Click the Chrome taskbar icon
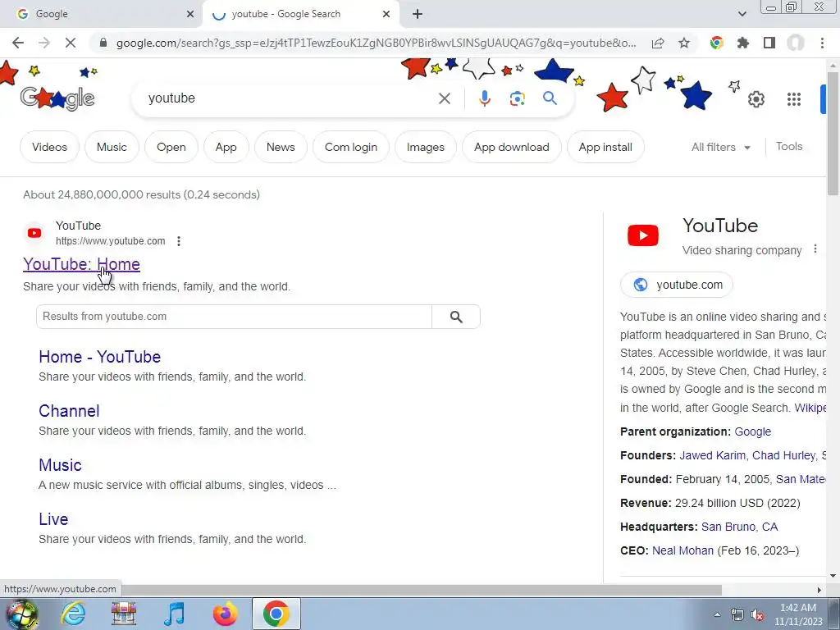Viewport: 840px width, 630px height. click(276, 614)
